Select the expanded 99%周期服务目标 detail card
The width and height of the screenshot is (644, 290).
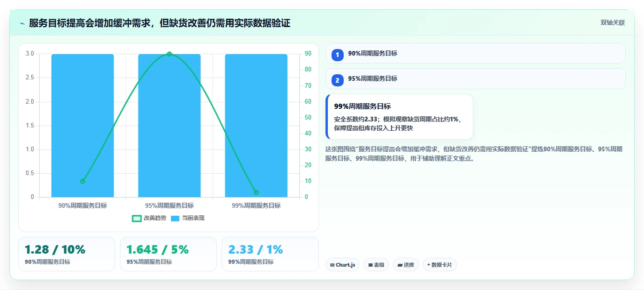tap(399, 117)
